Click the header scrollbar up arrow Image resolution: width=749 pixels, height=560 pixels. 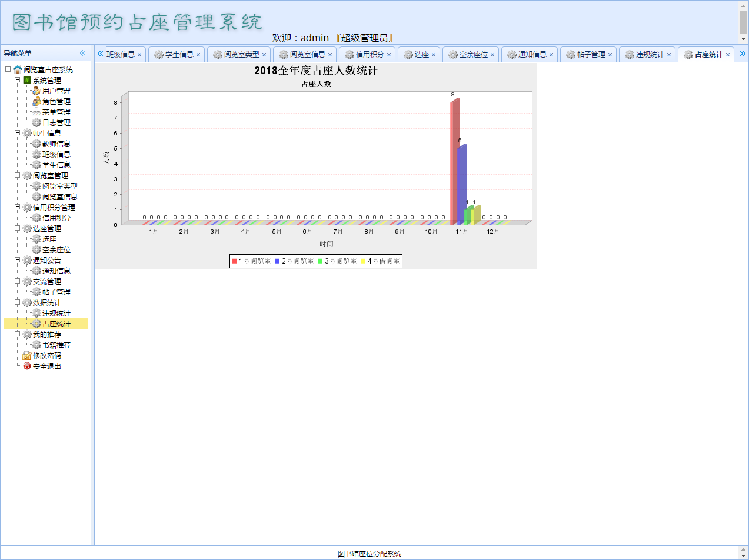(743, 5)
